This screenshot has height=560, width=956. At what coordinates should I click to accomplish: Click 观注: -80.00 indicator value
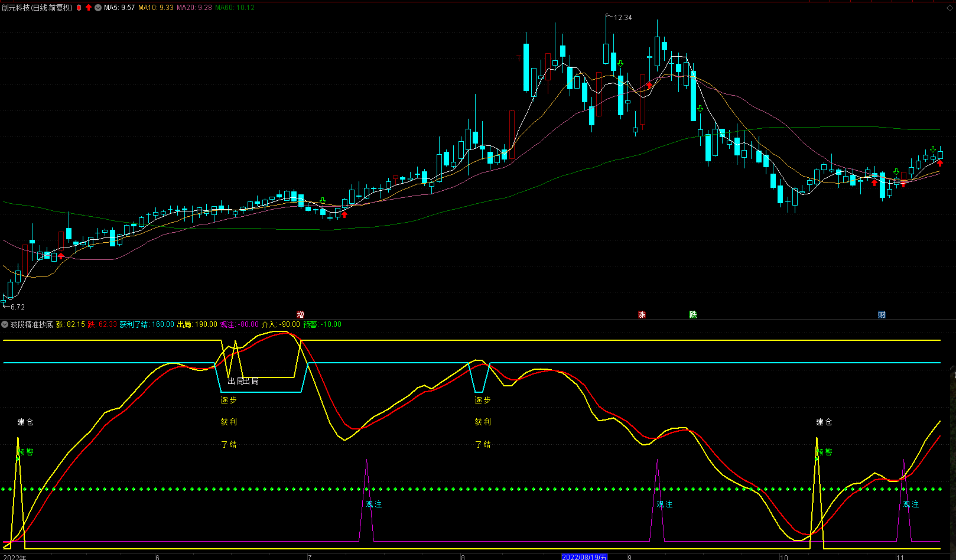239,324
